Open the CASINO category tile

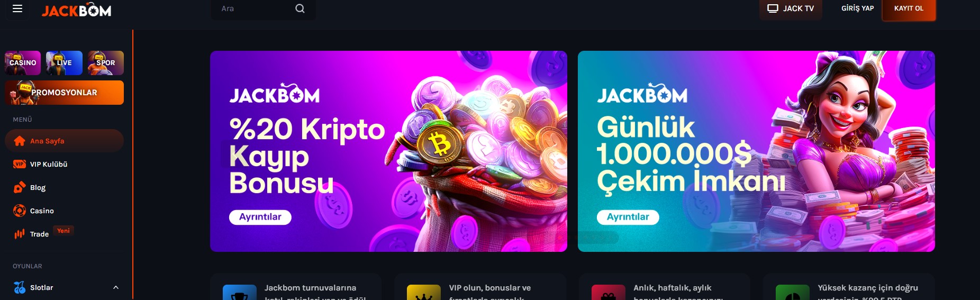pos(23,63)
